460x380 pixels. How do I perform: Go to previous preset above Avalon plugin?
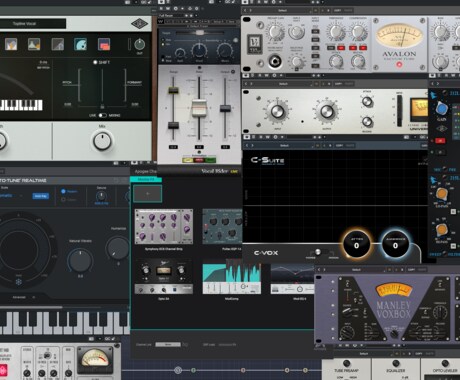pyautogui.click(x=245, y=10)
